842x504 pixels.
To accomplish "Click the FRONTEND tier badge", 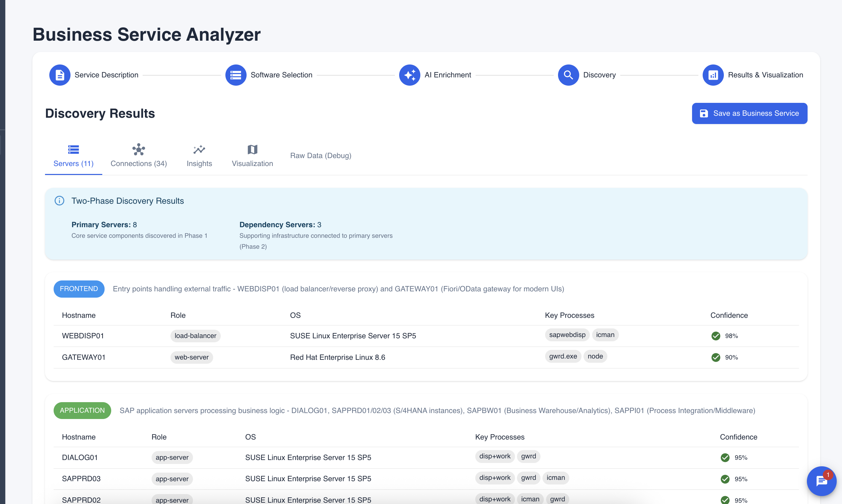I will pyautogui.click(x=79, y=289).
